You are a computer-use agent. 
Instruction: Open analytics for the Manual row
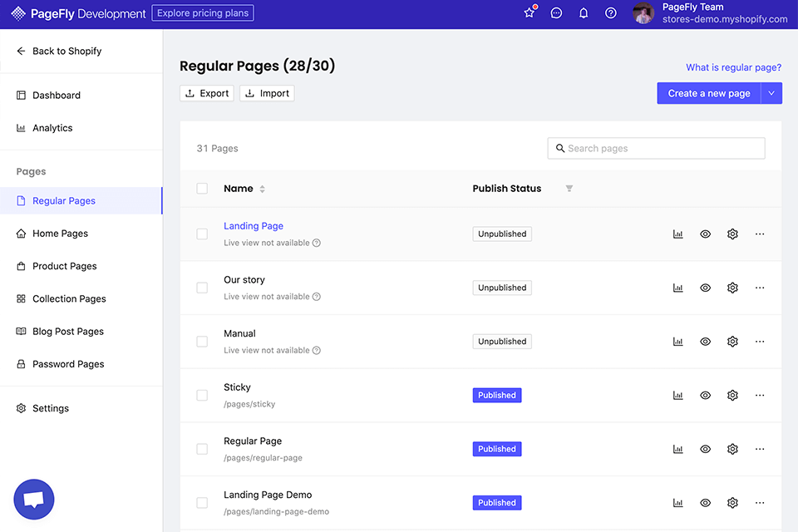[x=678, y=342]
